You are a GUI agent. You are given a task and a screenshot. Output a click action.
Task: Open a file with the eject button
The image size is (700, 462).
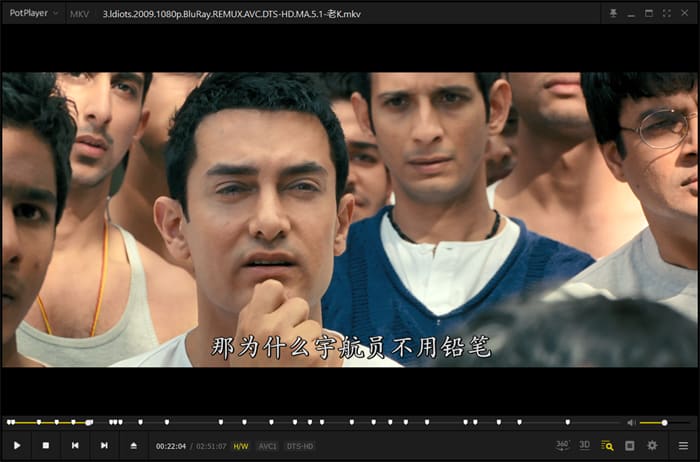pyautogui.click(x=133, y=445)
